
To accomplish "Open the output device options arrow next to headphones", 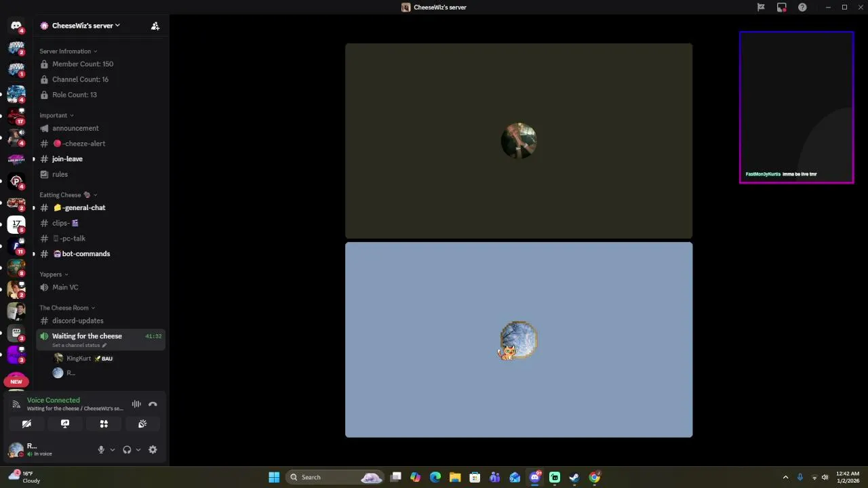I will tap(138, 449).
